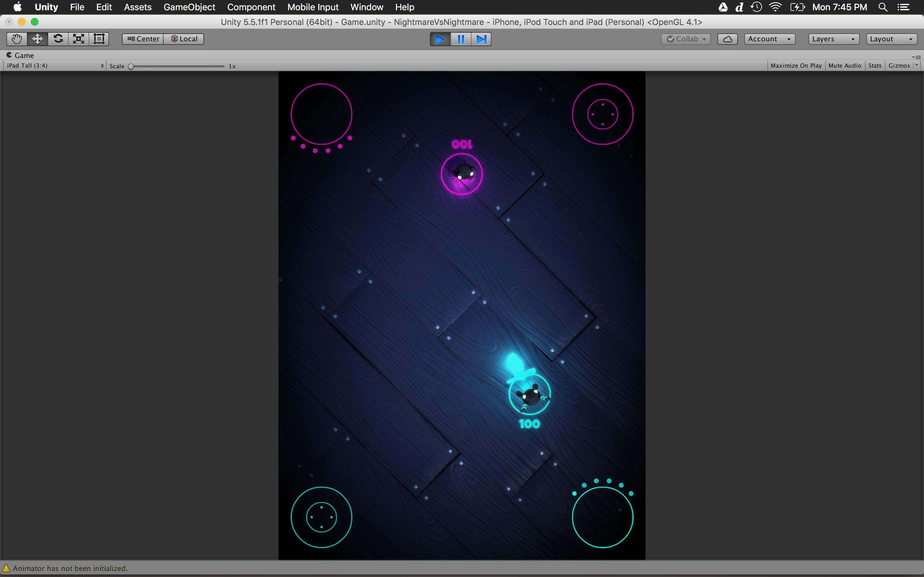Toggle Local handle rotation
This screenshot has height=577, width=924.
click(x=184, y=39)
